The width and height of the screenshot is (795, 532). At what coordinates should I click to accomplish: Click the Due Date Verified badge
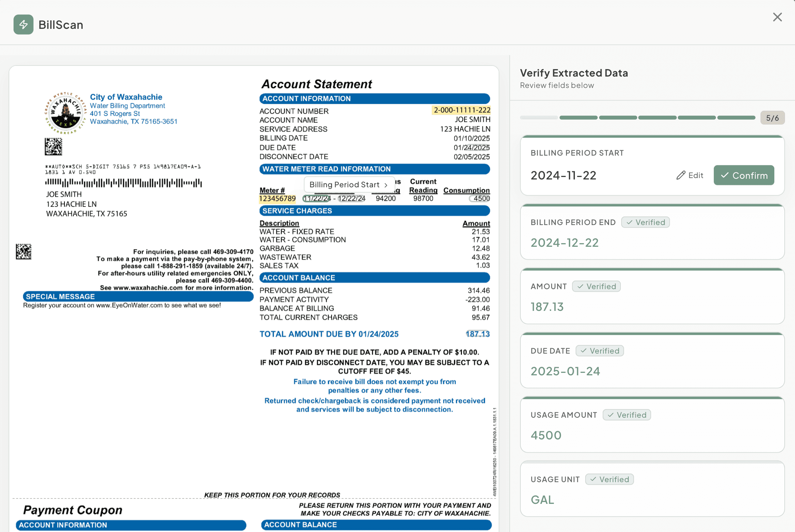coord(599,351)
